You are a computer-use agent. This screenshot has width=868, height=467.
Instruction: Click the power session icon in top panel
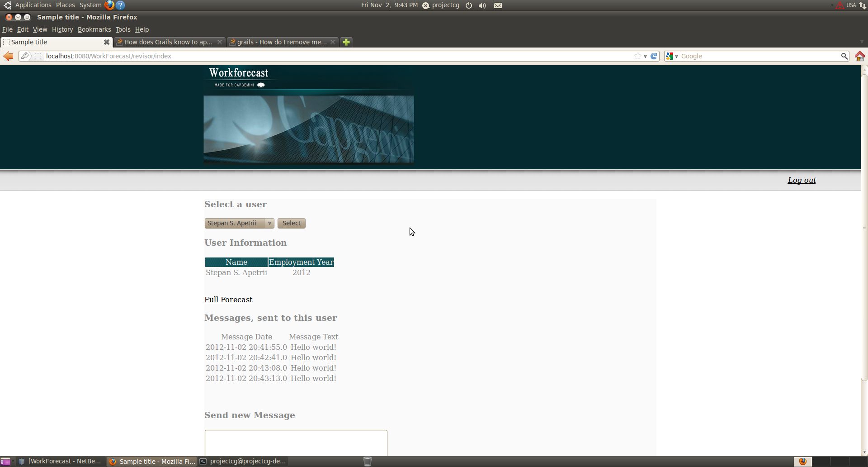click(469, 5)
